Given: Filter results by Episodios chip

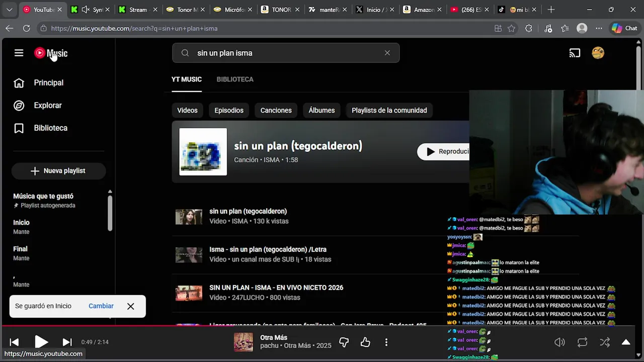Looking at the screenshot, I should click(229, 110).
